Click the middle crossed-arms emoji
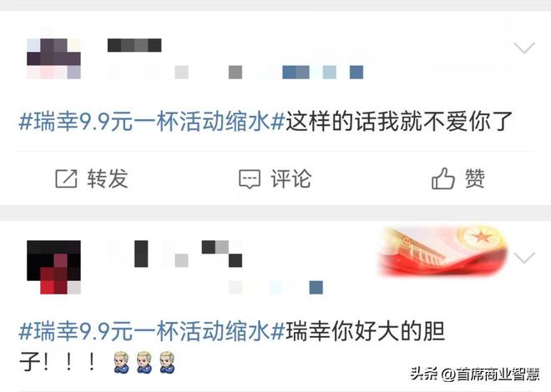The width and height of the screenshot is (551, 392). click(144, 362)
